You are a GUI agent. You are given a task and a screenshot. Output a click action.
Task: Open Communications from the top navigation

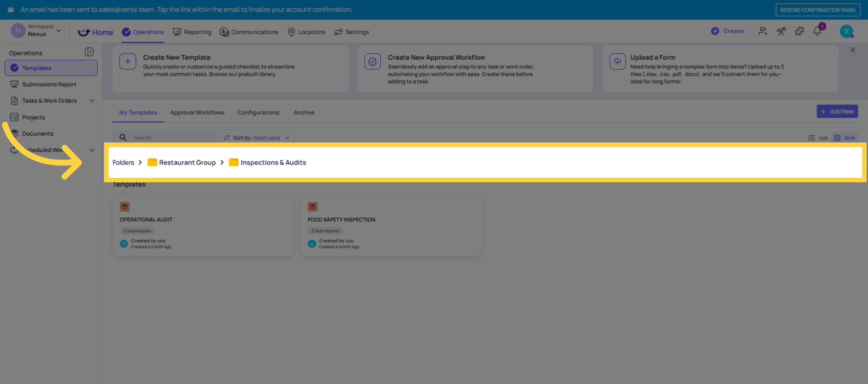click(249, 32)
